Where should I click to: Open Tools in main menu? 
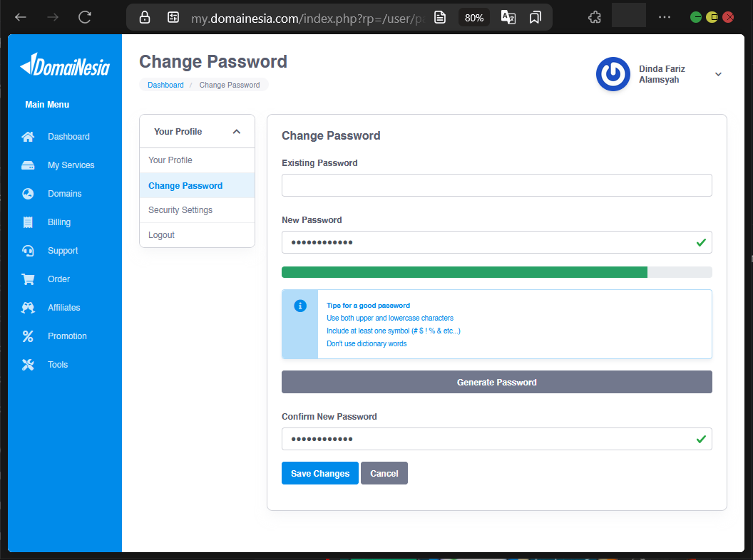coord(58,365)
